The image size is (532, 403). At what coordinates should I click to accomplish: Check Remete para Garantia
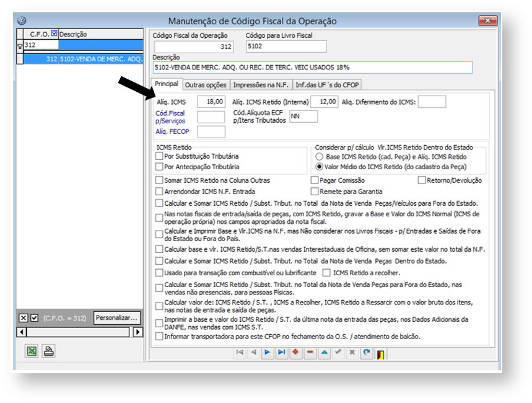[315, 192]
